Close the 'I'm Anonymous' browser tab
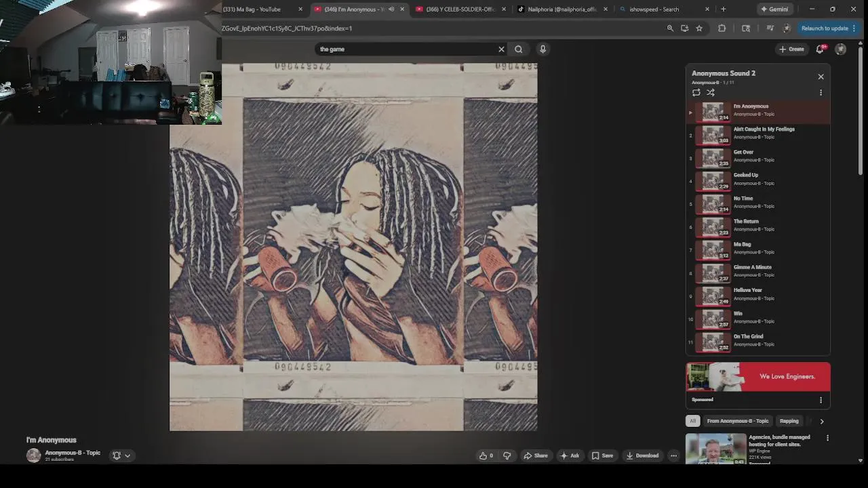Image resolution: width=868 pixels, height=488 pixels. coord(402,9)
